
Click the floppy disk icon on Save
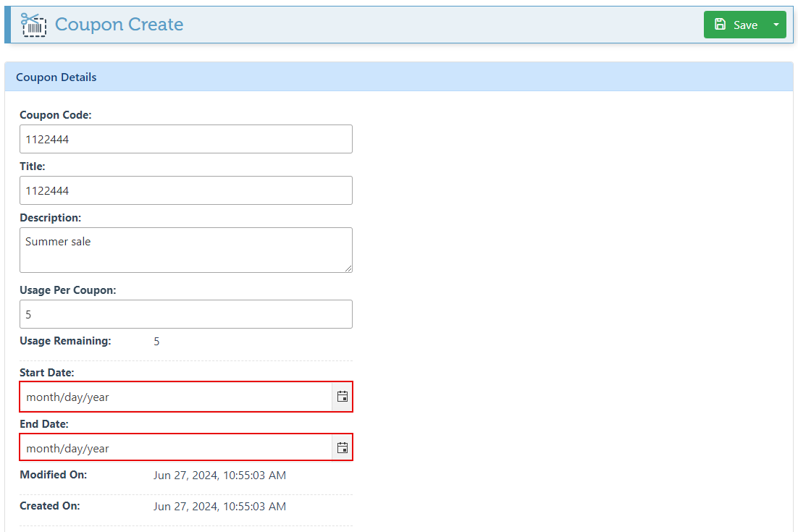(720, 25)
